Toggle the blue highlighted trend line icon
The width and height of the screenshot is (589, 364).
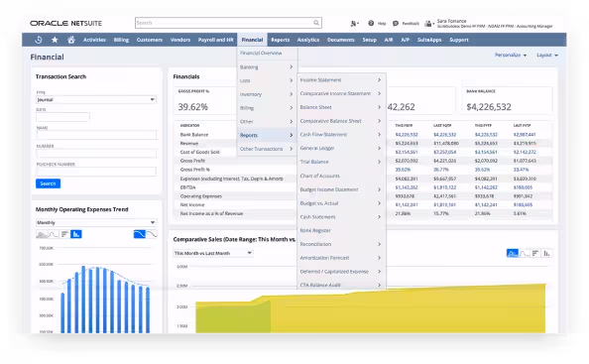[140, 234]
